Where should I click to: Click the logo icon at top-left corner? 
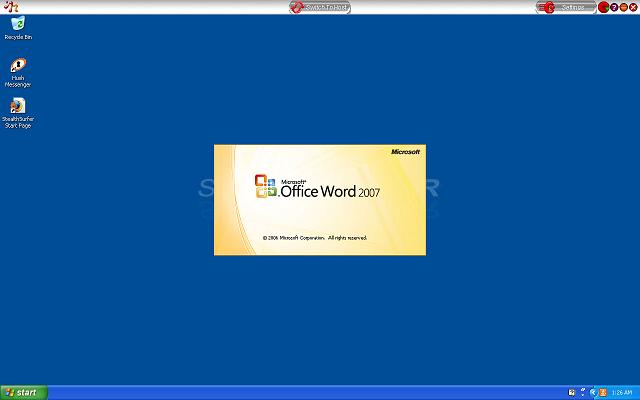(x=11, y=7)
